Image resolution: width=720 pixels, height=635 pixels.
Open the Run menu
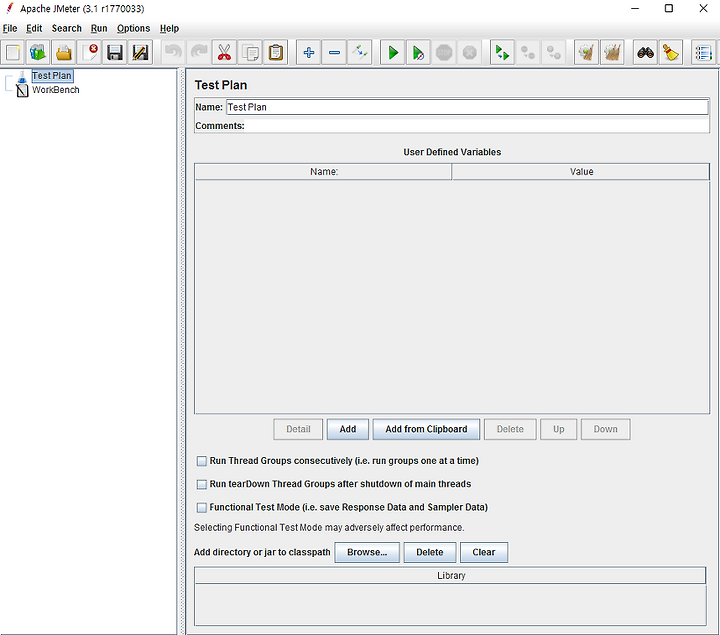coord(99,28)
